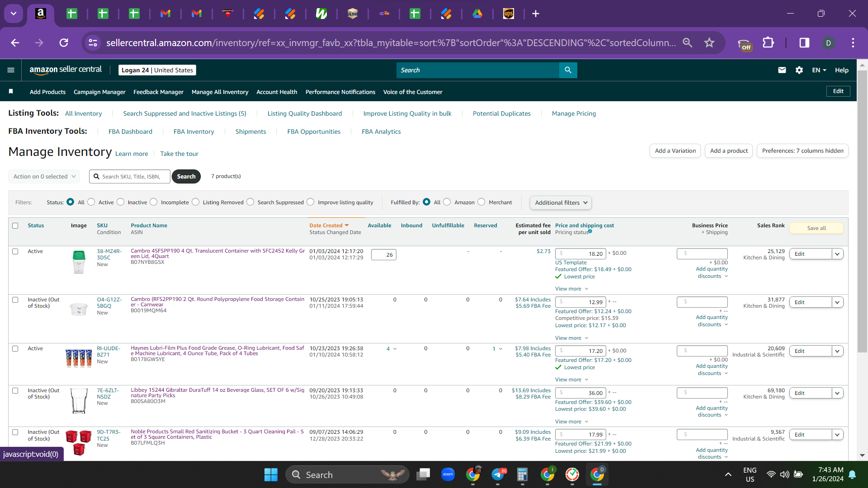Click the price field showing 18.20
The width and height of the screenshot is (868, 488).
580,254
